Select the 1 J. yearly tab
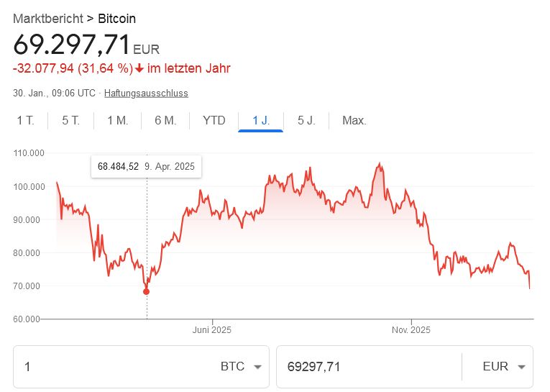The height and width of the screenshot is (392, 550). [261, 120]
